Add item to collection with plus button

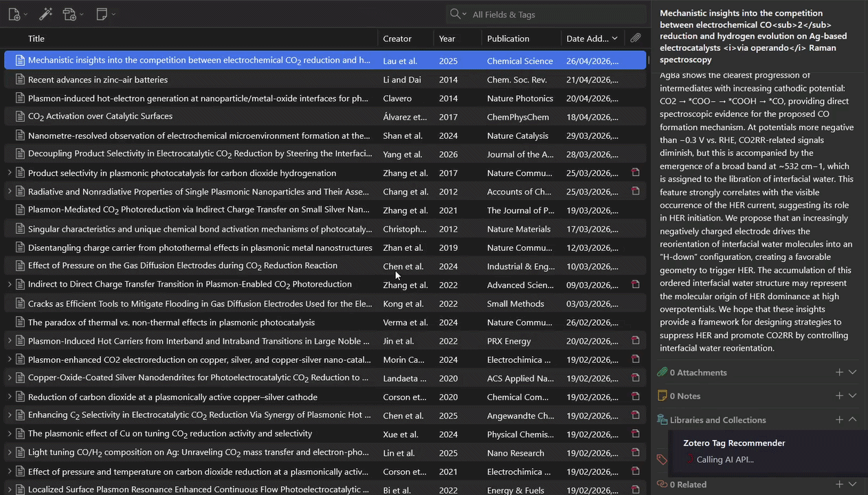839,419
